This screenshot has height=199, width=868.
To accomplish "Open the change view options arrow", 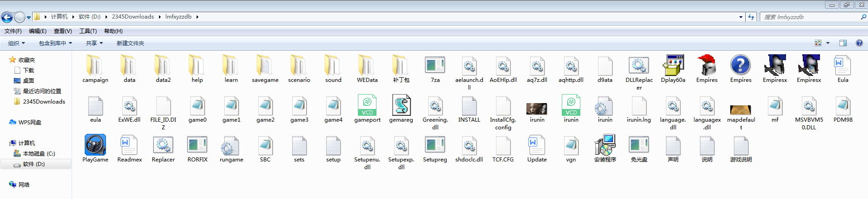I will coord(828,43).
